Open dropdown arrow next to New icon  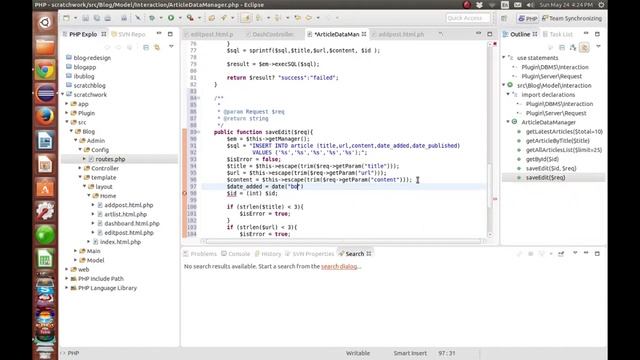pos(75,18)
